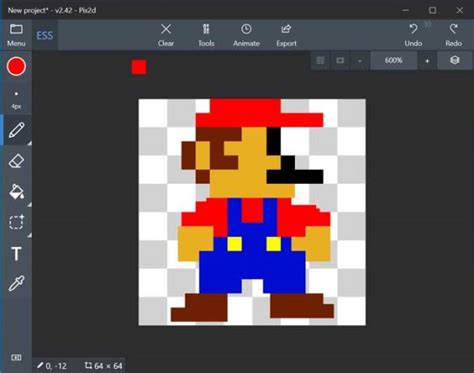This screenshot has width=474, height=373.
Task: Select the Paint bucket fill tool
Action: coord(16,191)
